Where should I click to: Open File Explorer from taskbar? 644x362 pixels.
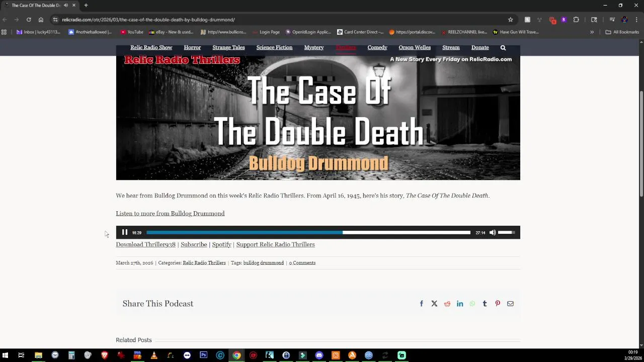38,355
